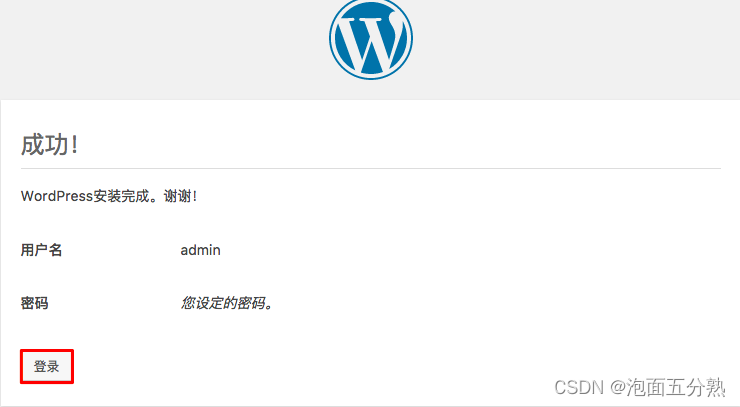This screenshot has width=740, height=407.
Task: Click the 用户名 label
Action: click(x=42, y=250)
